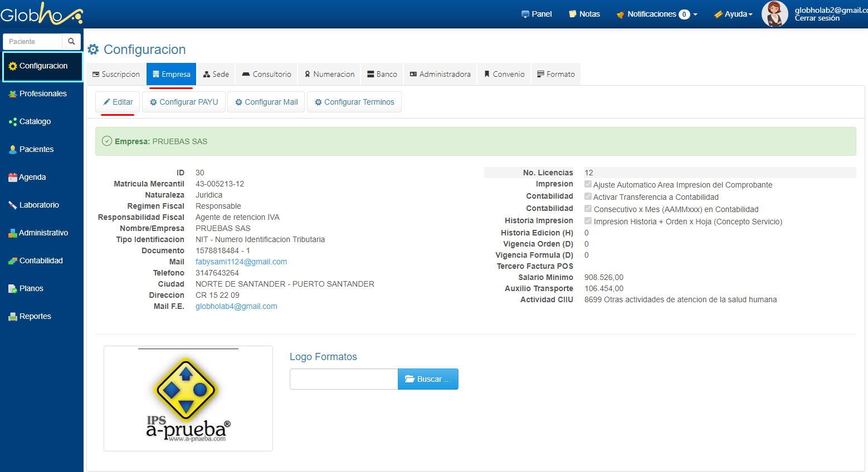Image resolution: width=868 pixels, height=472 pixels.
Task: Switch to the Numeracion tab
Action: (329, 74)
